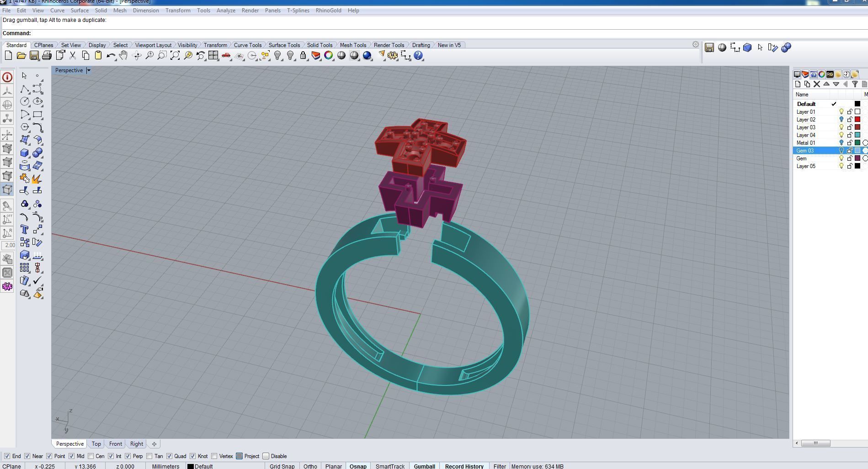Click the delete layer X icon

click(817, 84)
